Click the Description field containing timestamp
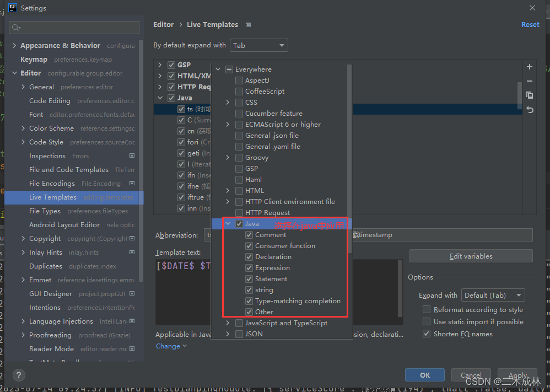Image resolution: width=550 pixels, height=392 pixels. click(x=442, y=235)
